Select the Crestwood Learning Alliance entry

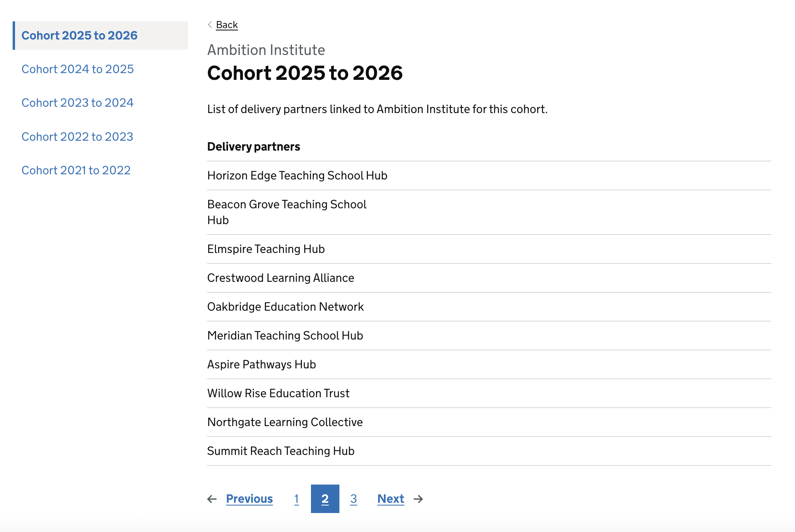coord(281,278)
